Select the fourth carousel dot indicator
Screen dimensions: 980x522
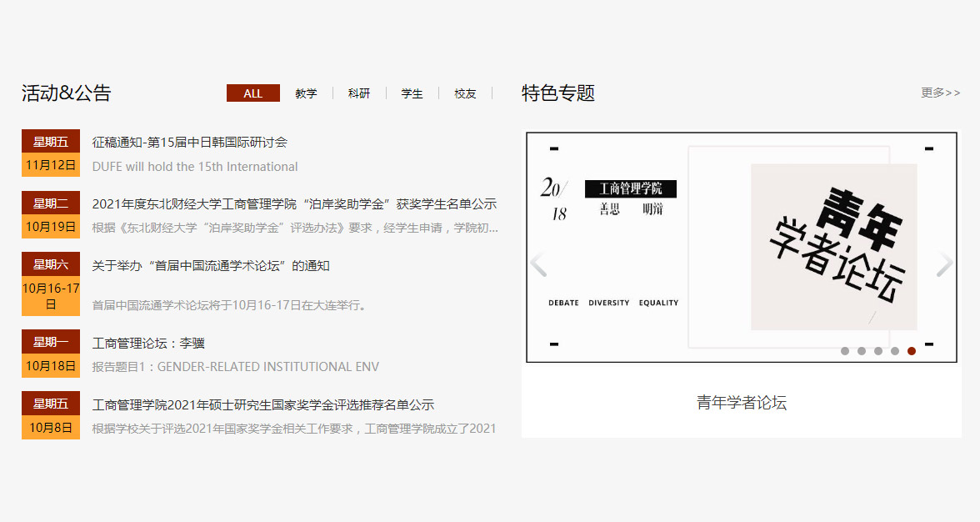(895, 351)
